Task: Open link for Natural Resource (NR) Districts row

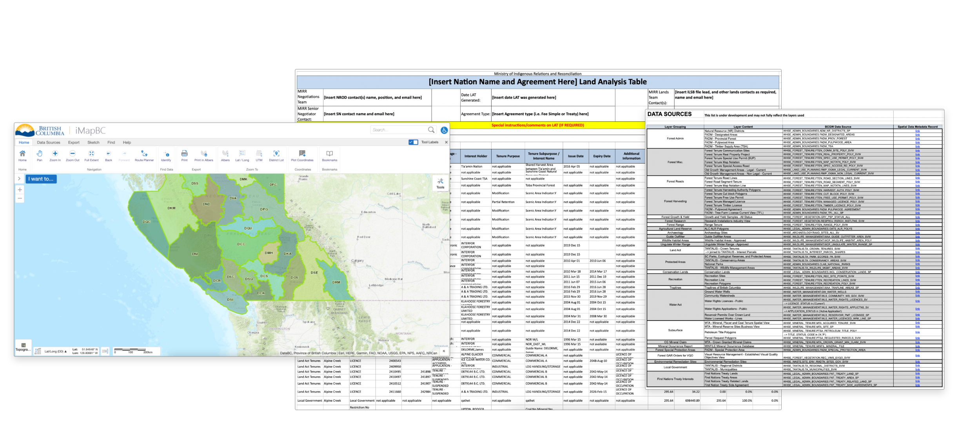Action: pyautogui.click(x=917, y=131)
